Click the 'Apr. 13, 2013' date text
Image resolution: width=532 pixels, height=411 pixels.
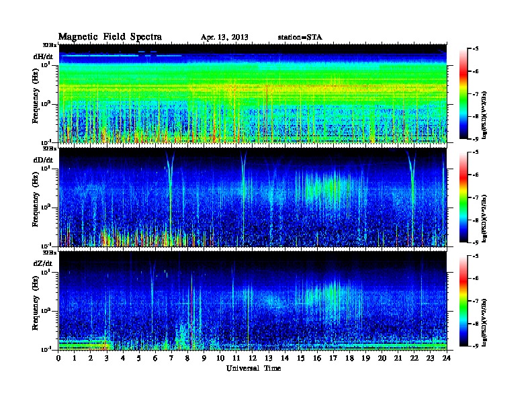tap(224, 38)
